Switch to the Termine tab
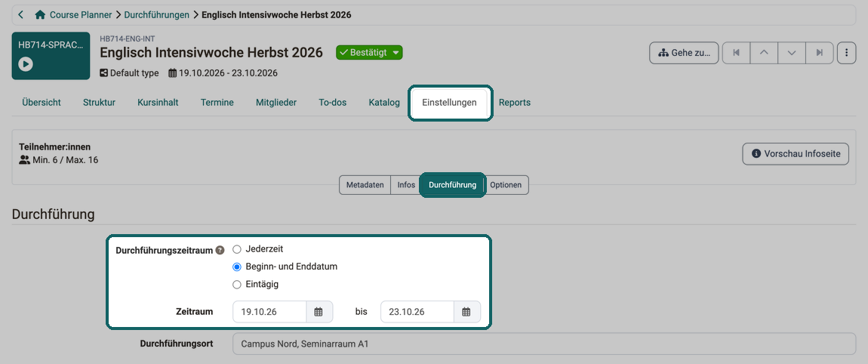868x364 pixels. (x=217, y=103)
